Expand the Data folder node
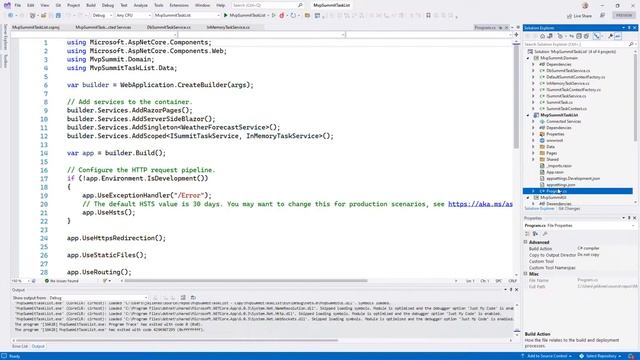The image size is (640, 360). click(533, 147)
